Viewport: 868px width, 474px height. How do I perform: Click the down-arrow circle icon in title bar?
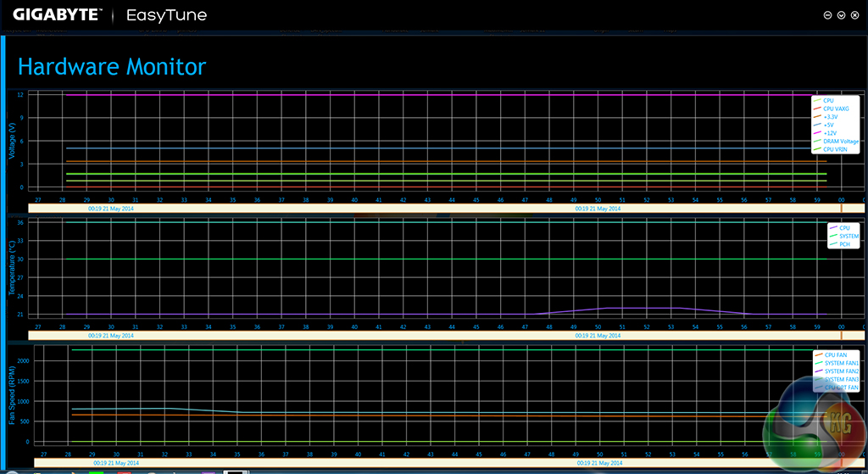[x=842, y=15]
